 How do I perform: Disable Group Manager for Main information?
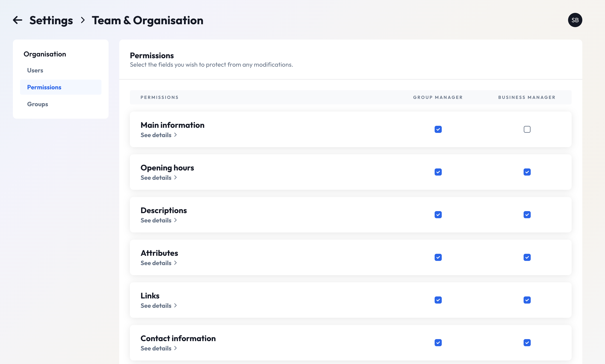pos(438,129)
